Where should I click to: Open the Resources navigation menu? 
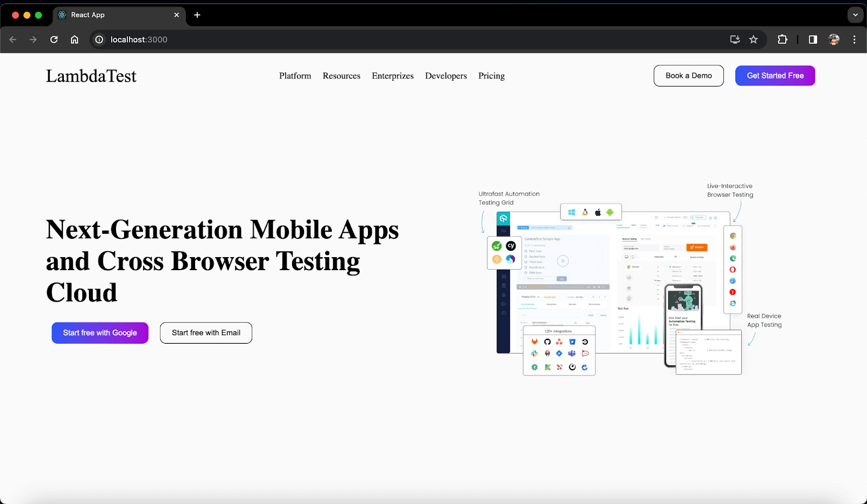(341, 76)
